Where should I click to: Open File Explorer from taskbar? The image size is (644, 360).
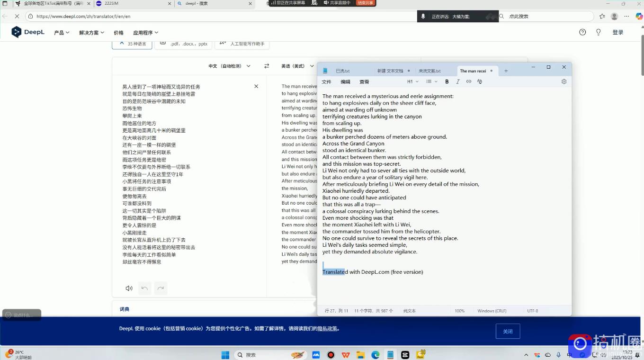[360, 355]
